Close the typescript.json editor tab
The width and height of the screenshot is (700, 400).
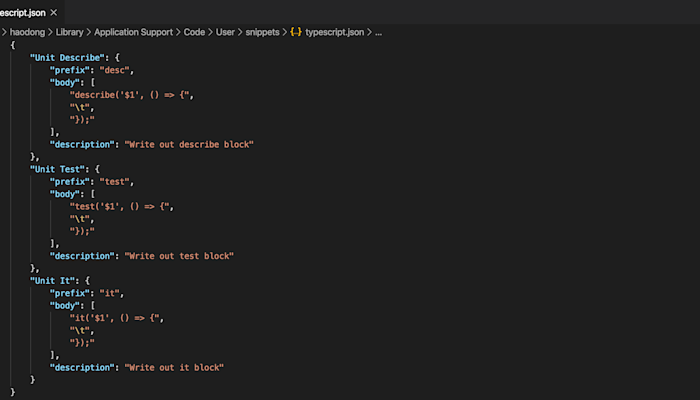pos(54,12)
